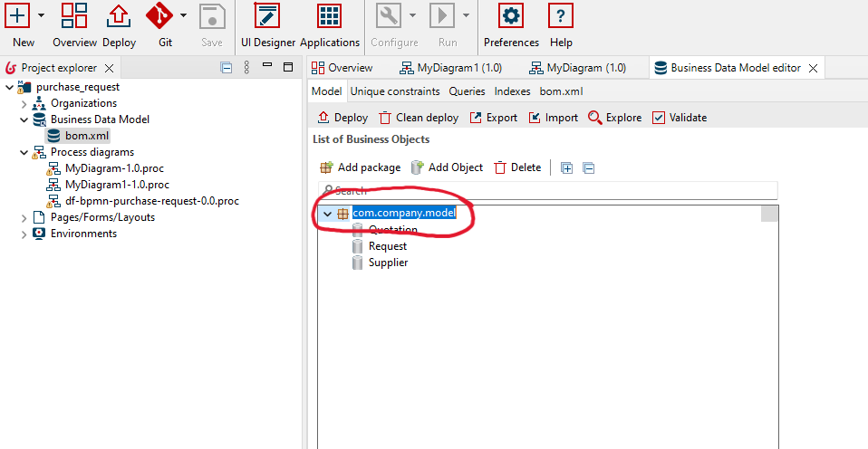The height and width of the screenshot is (449, 868).
Task: Open the Run dropdown arrow
Action: point(466,14)
